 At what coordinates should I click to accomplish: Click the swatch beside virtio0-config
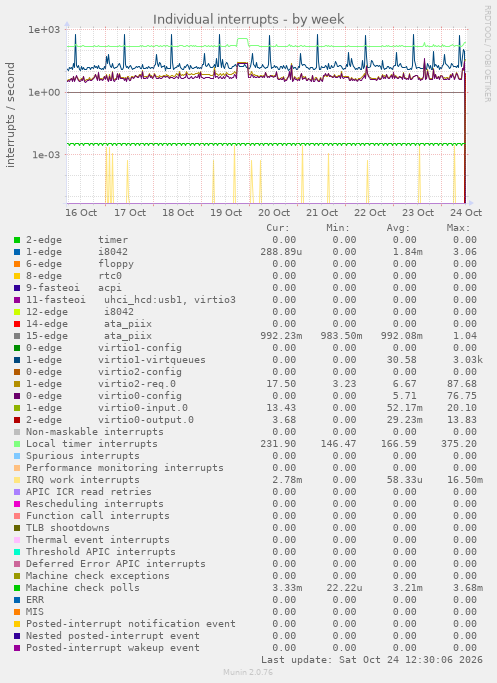pos(17,396)
